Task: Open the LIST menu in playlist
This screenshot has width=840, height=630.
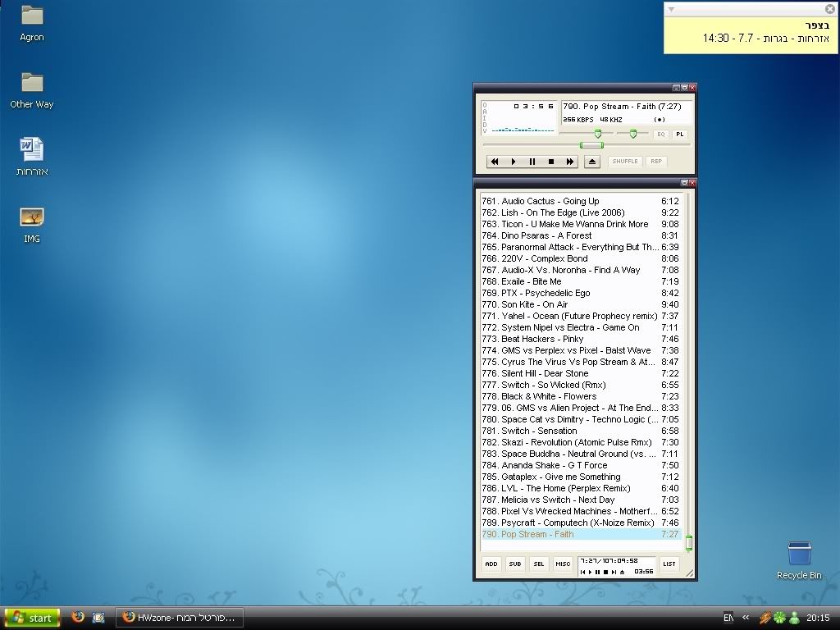Action: (669, 564)
